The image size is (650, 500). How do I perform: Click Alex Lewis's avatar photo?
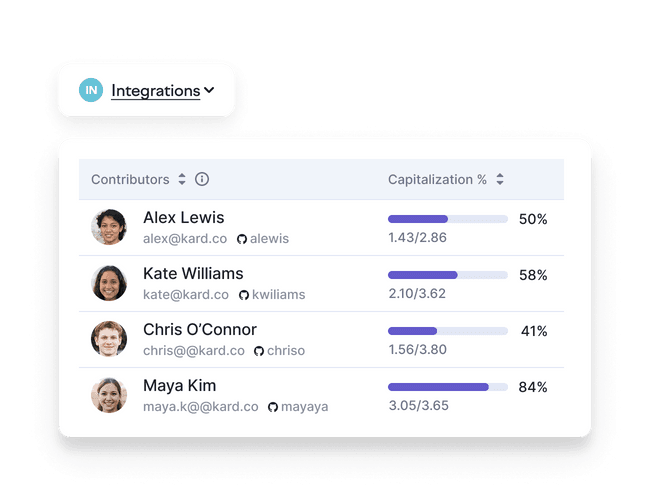tap(109, 227)
